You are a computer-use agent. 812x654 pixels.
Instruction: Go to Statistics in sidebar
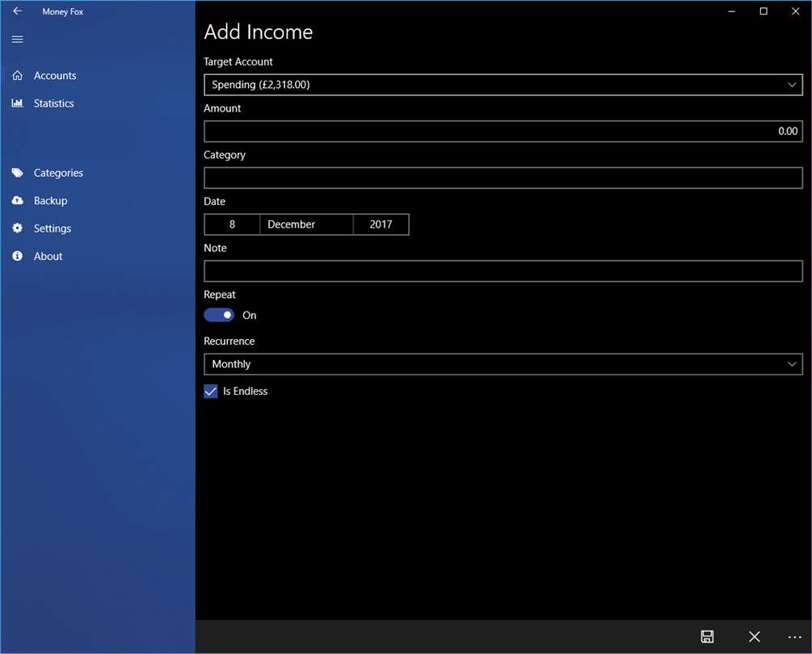tap(54, 103)
